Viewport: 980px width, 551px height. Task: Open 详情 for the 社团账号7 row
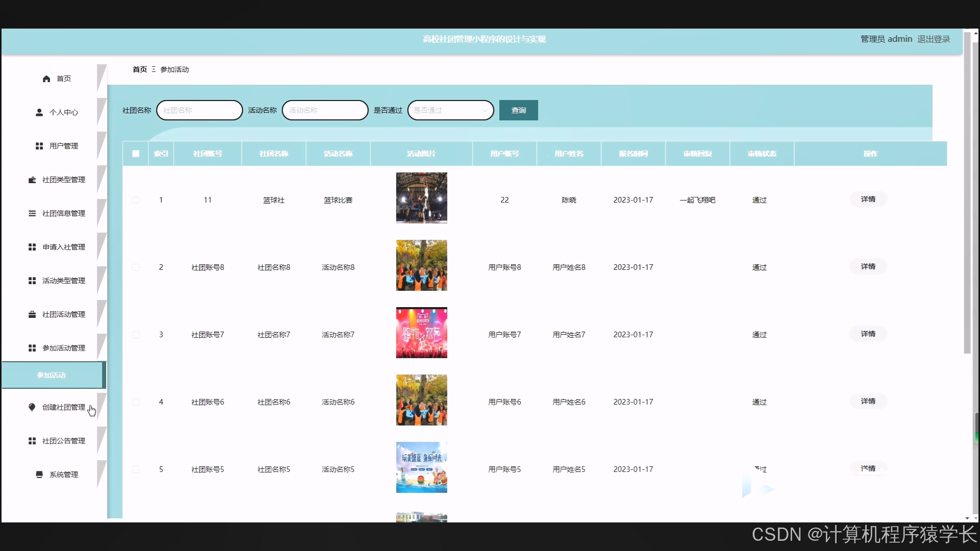868,334
